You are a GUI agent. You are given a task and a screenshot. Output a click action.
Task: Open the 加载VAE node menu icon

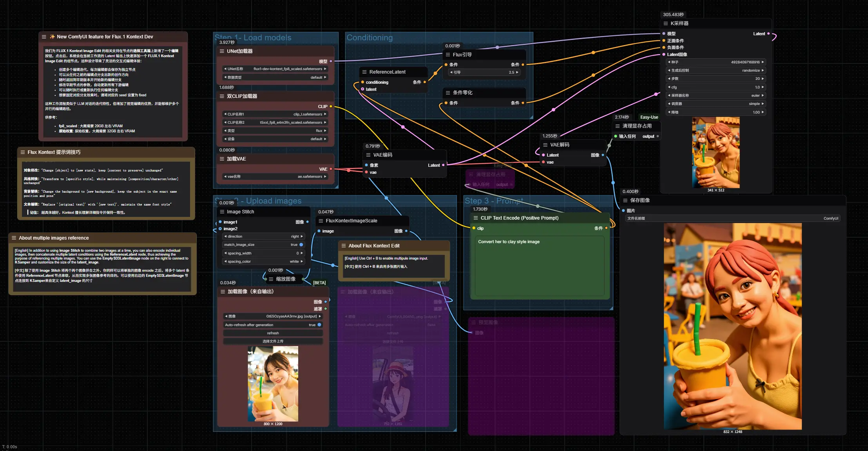222,159
